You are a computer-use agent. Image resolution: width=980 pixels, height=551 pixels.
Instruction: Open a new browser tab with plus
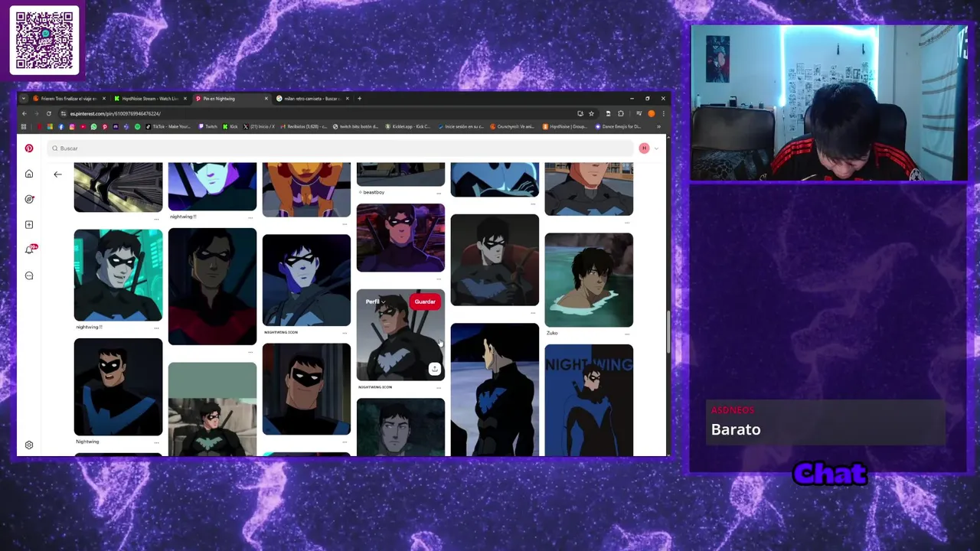tap(360, 98)
